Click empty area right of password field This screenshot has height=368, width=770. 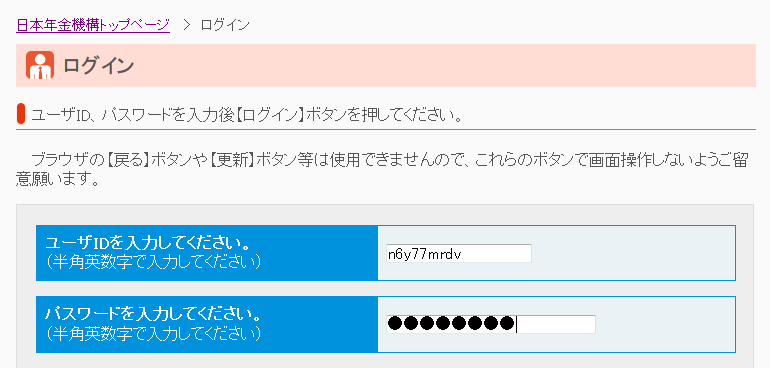(x=665, y=324)
